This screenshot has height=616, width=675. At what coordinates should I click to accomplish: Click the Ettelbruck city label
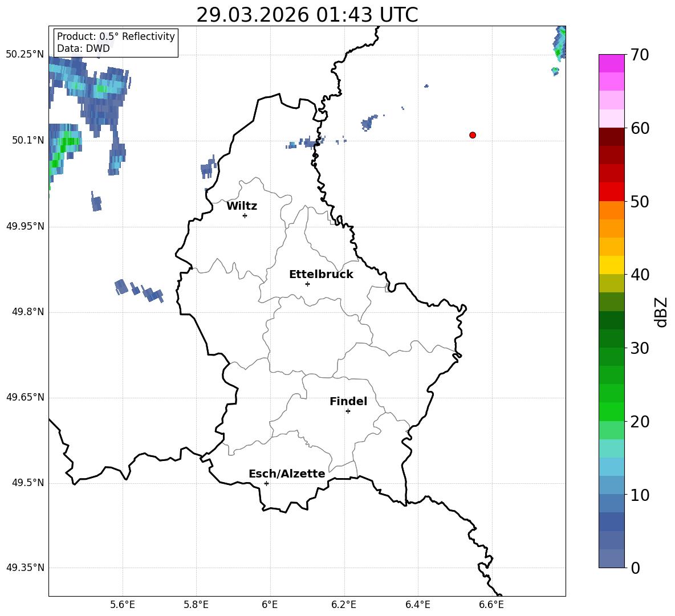[x=321, y=275]
